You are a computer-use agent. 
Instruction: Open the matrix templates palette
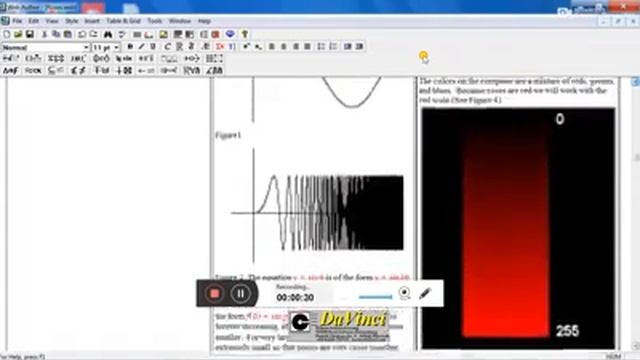(214, 59)
